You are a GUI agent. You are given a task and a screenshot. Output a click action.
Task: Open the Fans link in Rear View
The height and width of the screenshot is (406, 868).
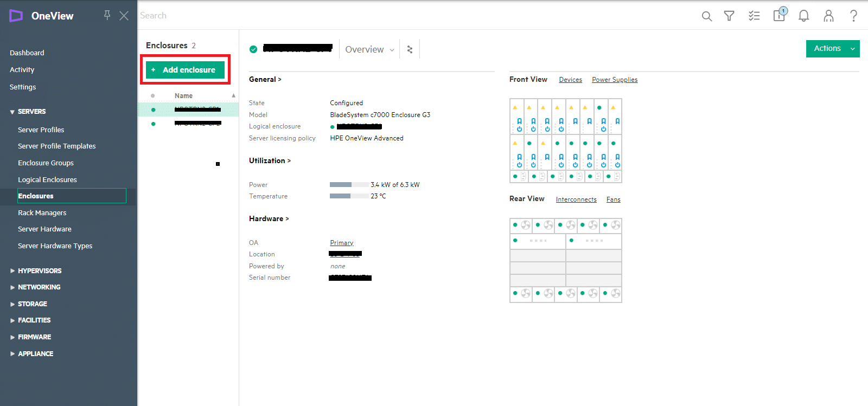(614, 199)
